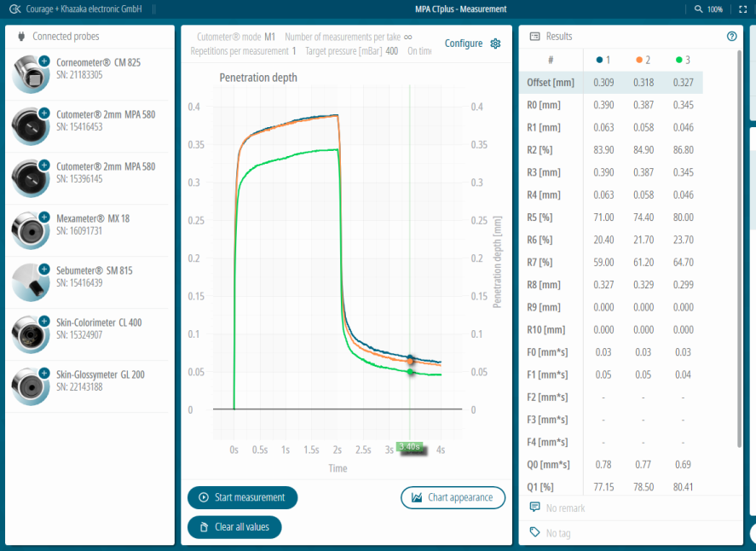Click value 64.70 in R7 row
The width and height of the screenshot is (756, 551).
coord(684,263)
